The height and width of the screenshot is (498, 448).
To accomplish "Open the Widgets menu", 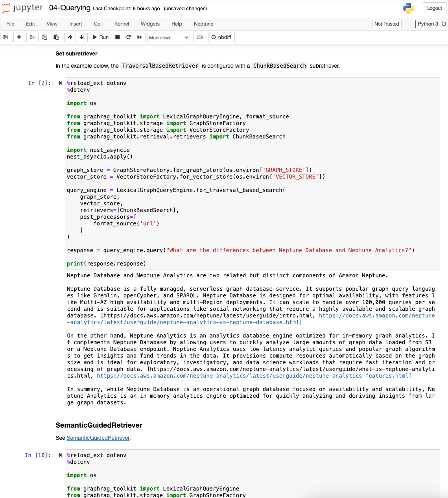I will click(x=150, y=24).
